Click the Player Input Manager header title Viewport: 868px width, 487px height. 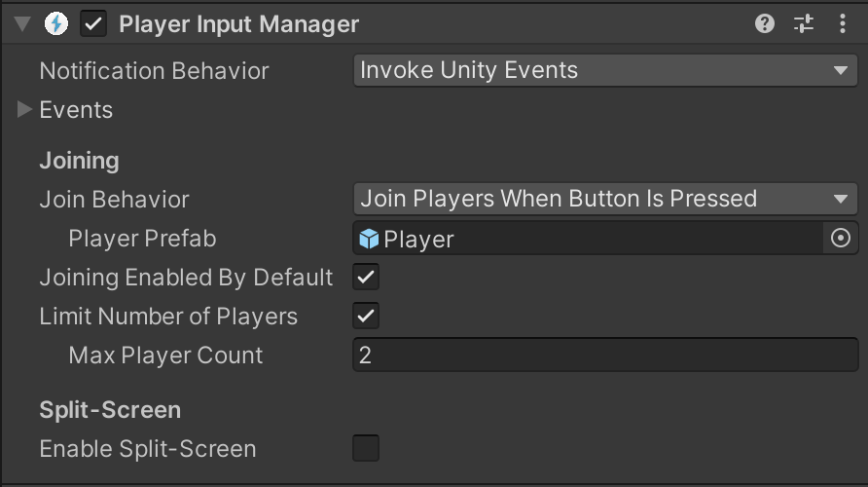(x=238, y=24)
